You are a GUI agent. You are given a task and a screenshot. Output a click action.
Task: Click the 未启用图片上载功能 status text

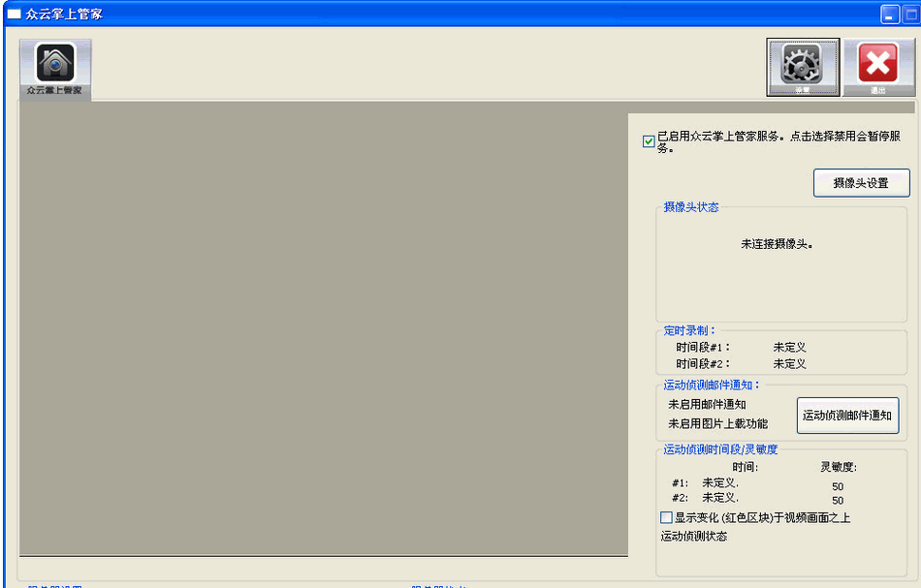[717, 423]
